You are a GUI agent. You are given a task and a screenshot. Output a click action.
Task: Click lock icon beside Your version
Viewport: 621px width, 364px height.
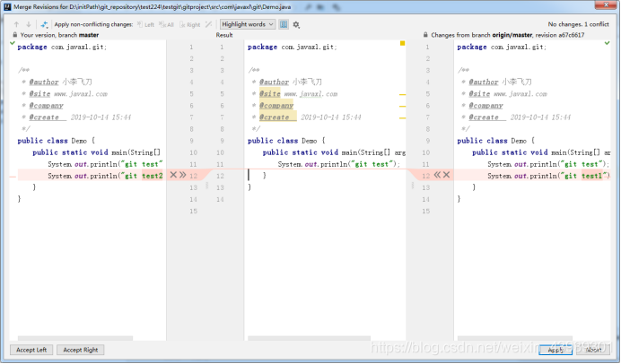pyautogui.click(x=15, y=35)
